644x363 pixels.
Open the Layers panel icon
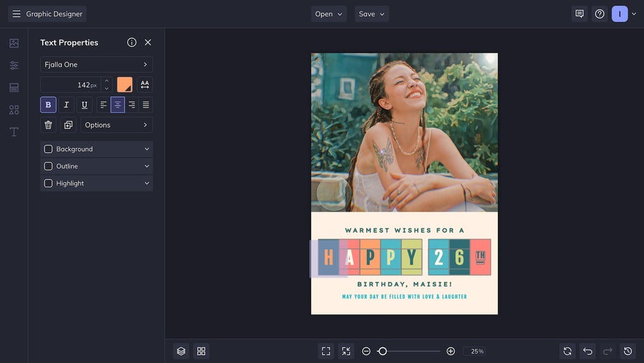[x=181, y=351]
